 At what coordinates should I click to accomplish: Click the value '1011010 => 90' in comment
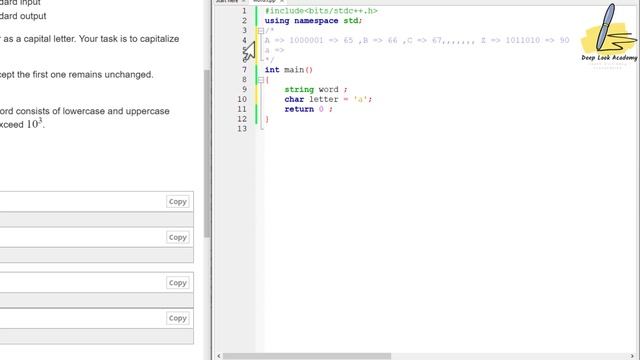[537, 40]
